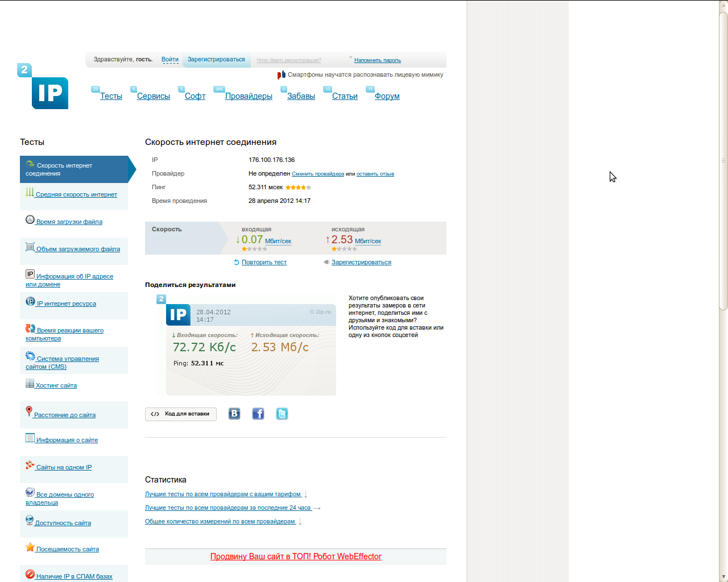Click the star icon beside Посещаемость сайта
The width and height of the screenshot is (728, 582).
tap(30, 547)
